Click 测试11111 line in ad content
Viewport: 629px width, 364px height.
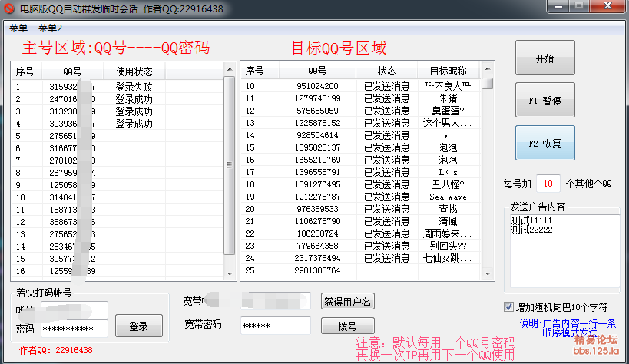click(x=531, y=220)
